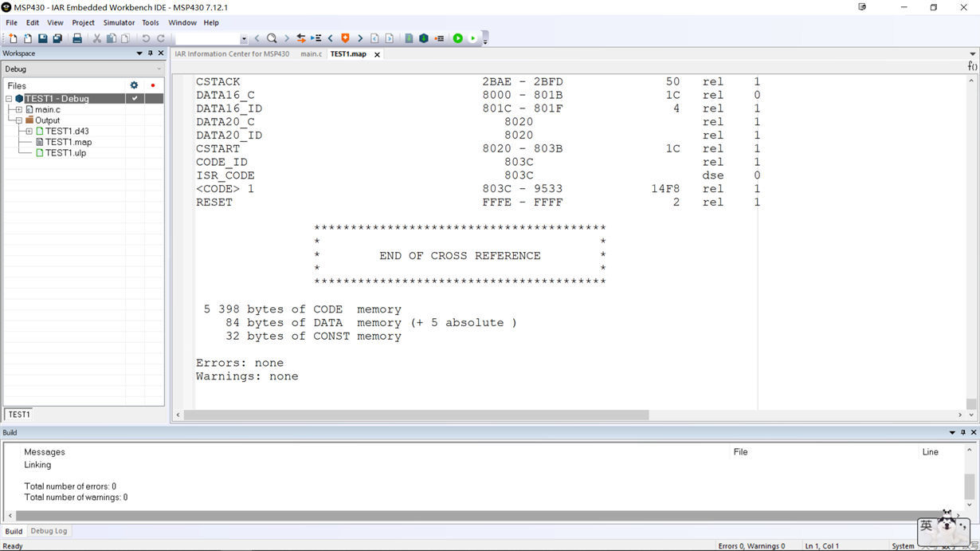
Task: Click the New Document toolbar icon
Action: click(13, 38)
